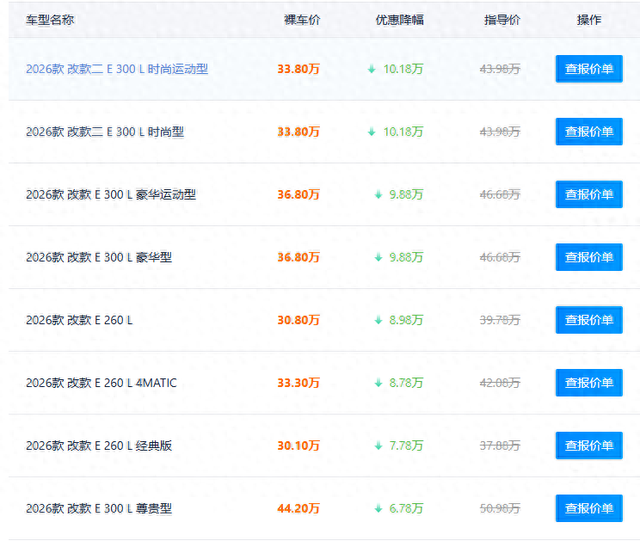Click discount 9.88万 for 豪华运动型
Viewport: 640px width, 547px height.
point(406,195)
